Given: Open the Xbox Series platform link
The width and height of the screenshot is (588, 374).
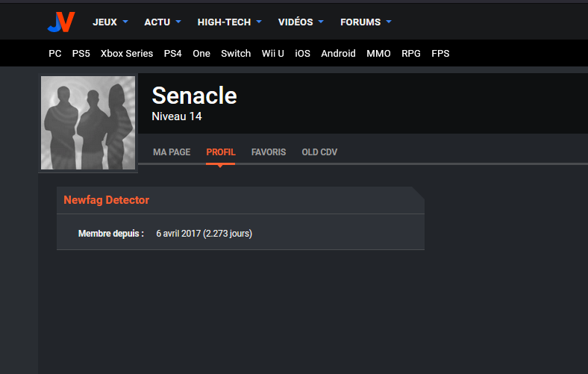Looking at the screenshot, I should pyautogui.click(x=127, y=54).
